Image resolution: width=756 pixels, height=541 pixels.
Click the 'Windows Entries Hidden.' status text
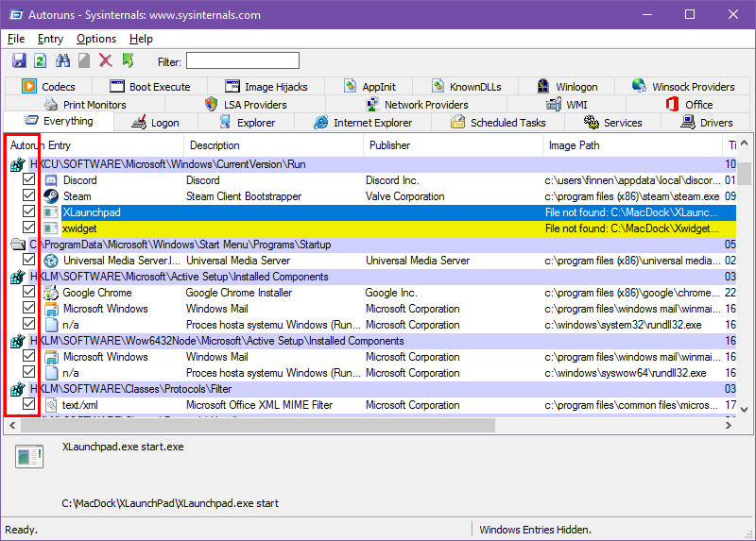535,530
